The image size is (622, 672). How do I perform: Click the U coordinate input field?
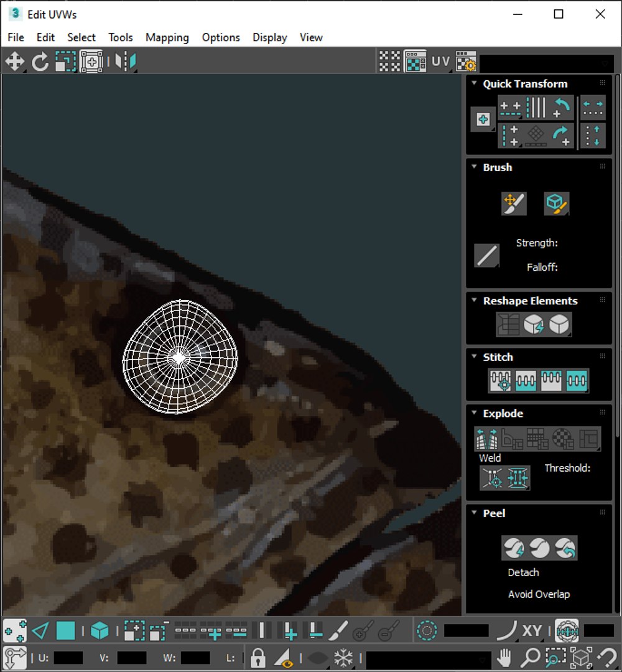tap(68, 658)
